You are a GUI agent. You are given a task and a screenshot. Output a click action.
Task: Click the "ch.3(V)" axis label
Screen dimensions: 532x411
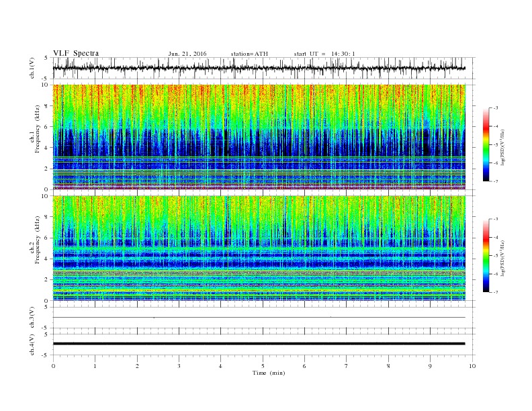(x=32, y=318)
